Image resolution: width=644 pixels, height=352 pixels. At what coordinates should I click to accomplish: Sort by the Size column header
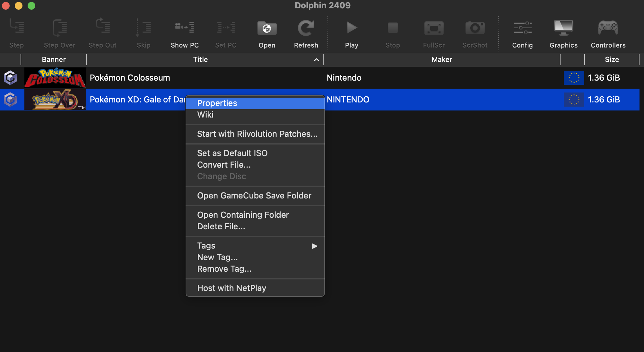(612, 60)
